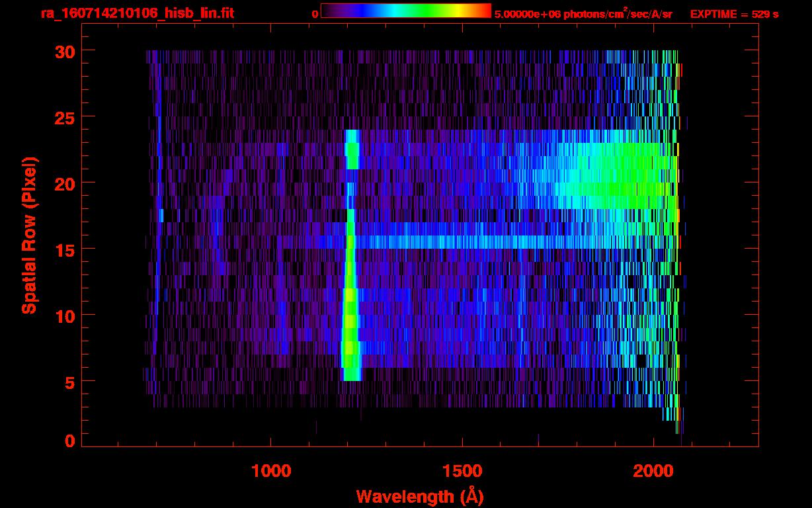
Task: Click the 1500 wavelength axis tick label
Action: [x=462, y=471]
